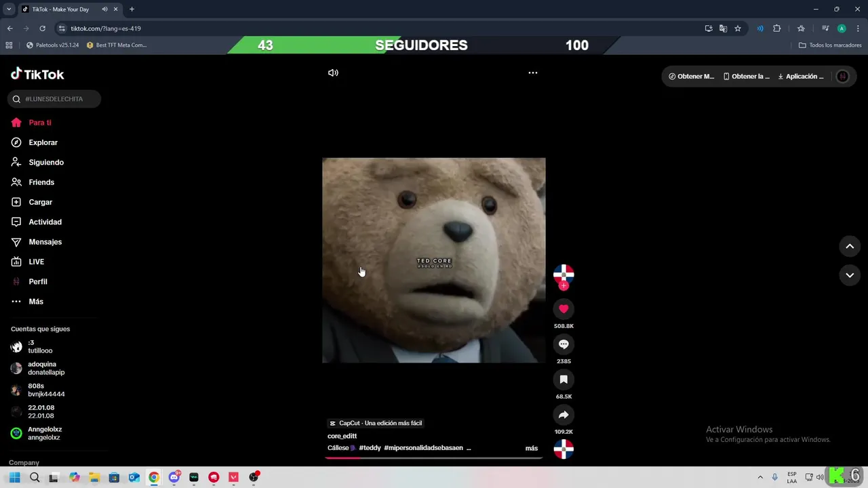Open the blue sound-wave extension icon
Image resolution: width=868 pixels, height=488 pixels.
(x=760, y=28)
